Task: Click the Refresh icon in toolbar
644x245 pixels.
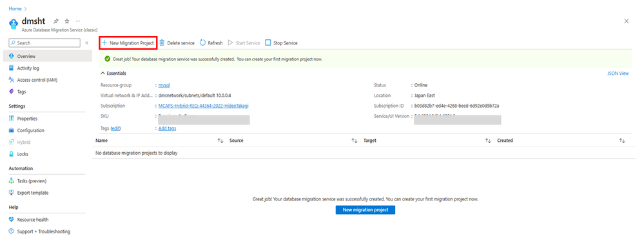Action: click(202, 43)
